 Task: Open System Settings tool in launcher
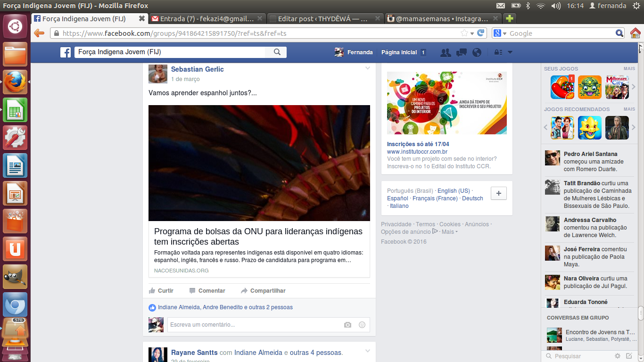(x=15, y=138)
